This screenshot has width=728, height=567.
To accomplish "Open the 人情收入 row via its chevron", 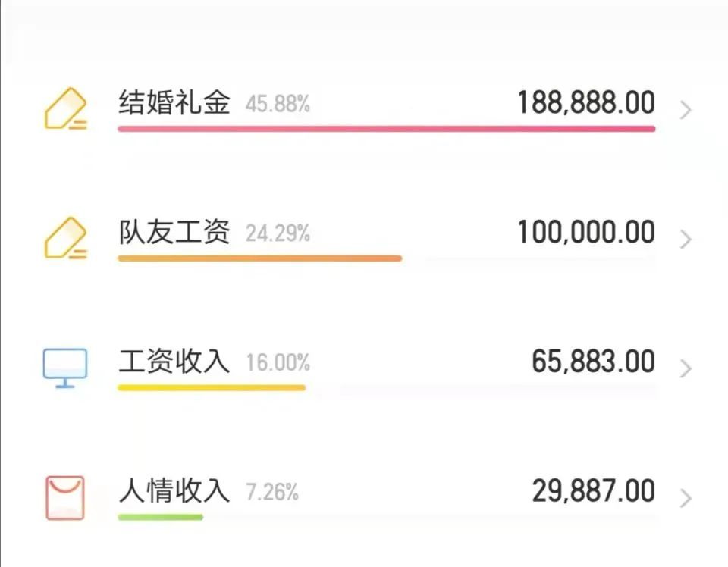I will pos(686,498).
